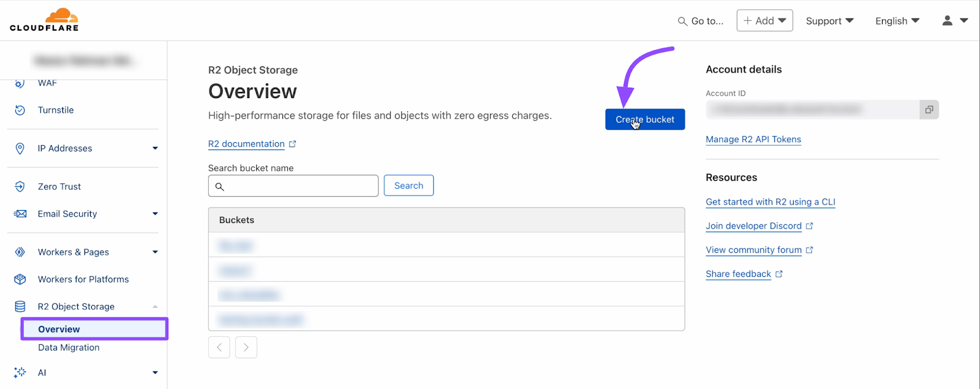Open Zero Trust in the sidebar
The width and height of the screenshot is (980, 389).
point(59,186)
